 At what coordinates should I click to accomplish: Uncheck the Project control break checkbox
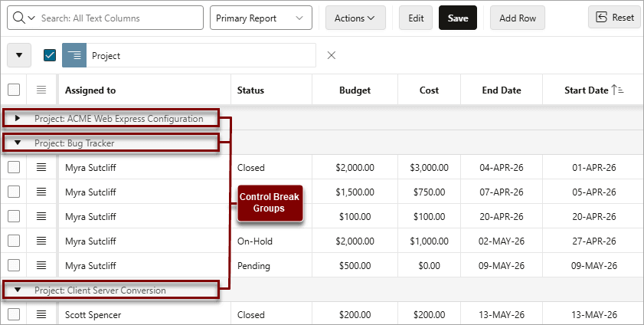(50, 55)
